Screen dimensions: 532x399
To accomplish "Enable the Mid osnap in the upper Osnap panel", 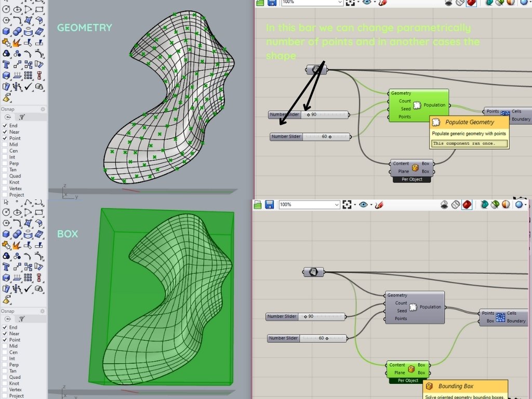I will coord(5,144).
